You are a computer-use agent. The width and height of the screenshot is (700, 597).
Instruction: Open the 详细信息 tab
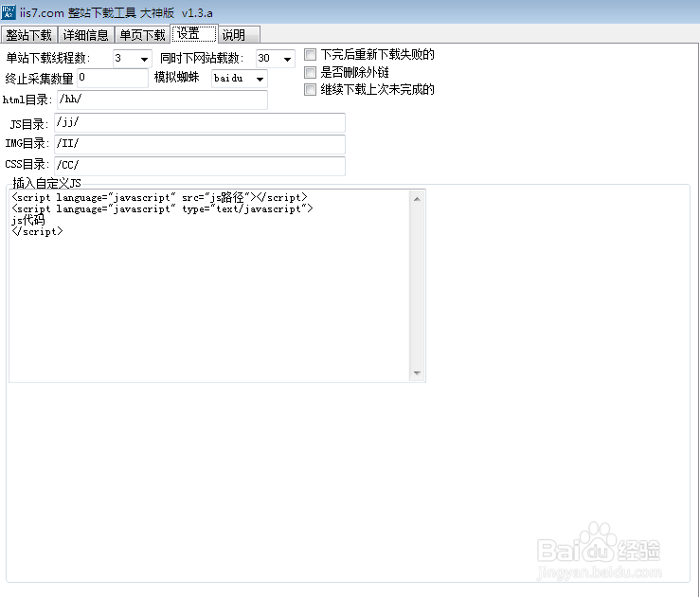pyautogui.click(x=85, y=35)
